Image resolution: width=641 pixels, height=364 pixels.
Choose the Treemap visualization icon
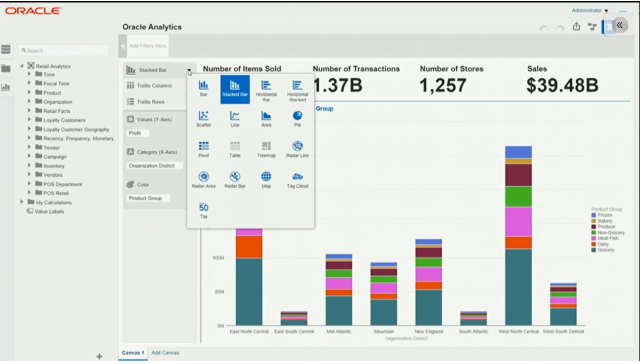(x=266, y=149)
